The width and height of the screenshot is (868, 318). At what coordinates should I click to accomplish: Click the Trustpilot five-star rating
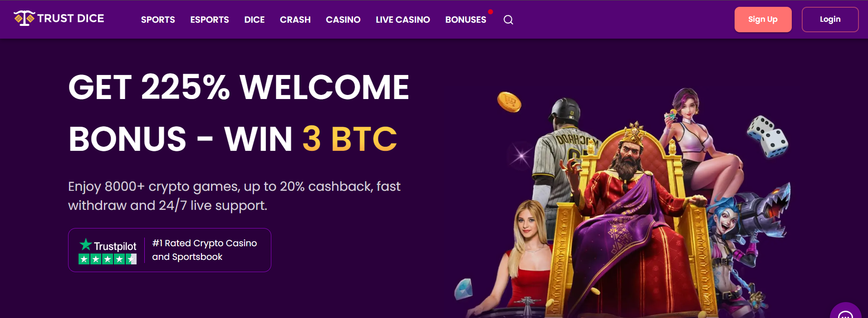[108, 259]
